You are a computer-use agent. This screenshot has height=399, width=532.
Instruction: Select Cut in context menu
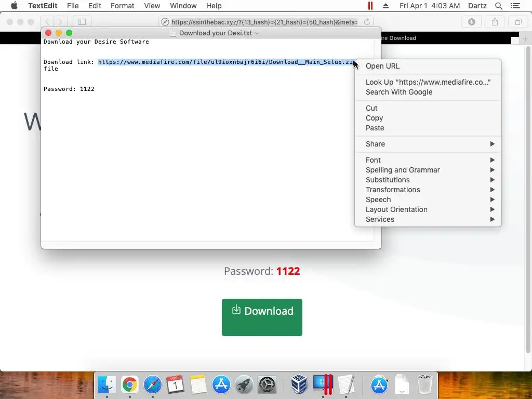click(428, 108)
